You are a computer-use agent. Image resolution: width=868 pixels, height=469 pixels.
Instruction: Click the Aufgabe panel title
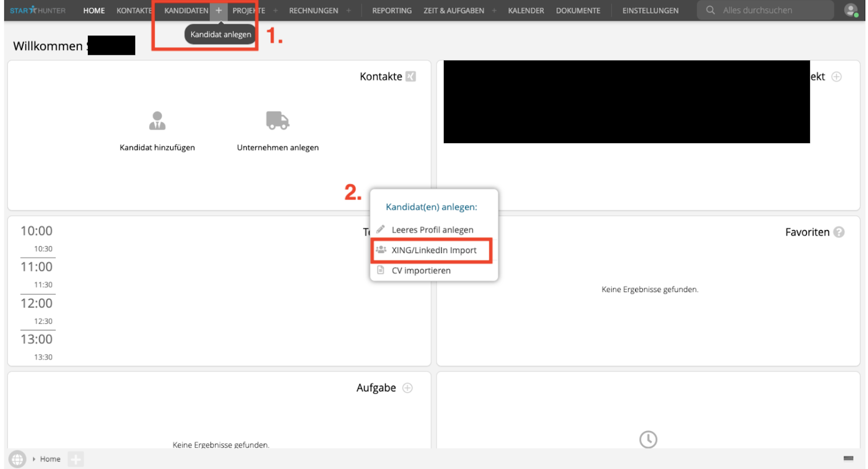pyautogui.click(x=376, y=388)
